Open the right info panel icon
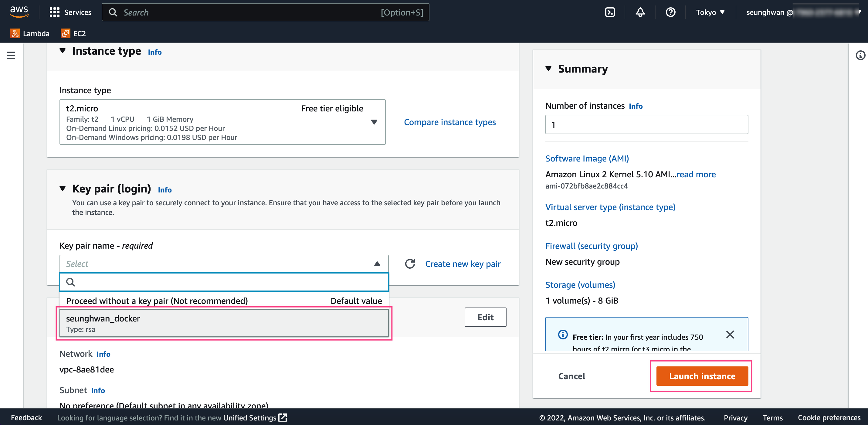The height and width of the screenshot is (425, 868). click(860, 55)
